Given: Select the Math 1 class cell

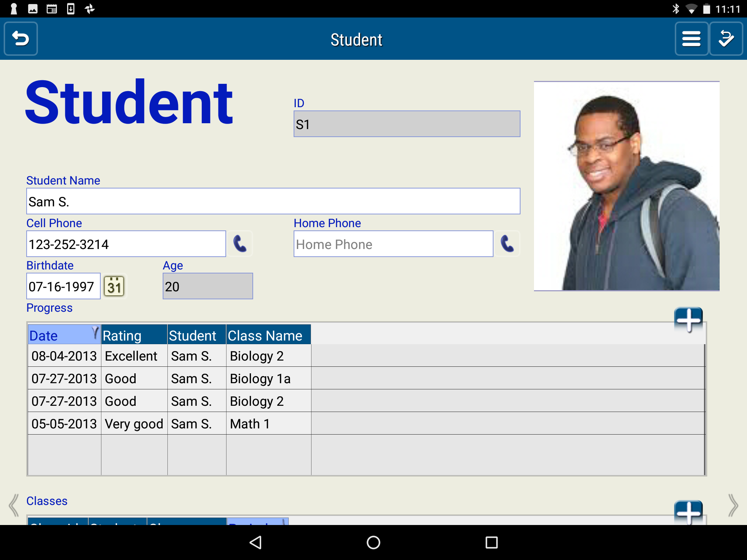Looking at the screenshot, I should (x=268, y=423).
